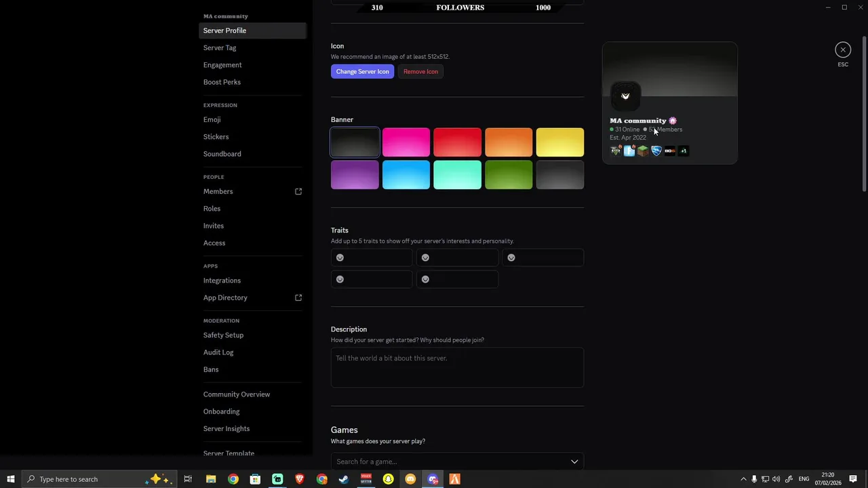Open notification center in taskbar
868x488 pixels.
pos(853,479)
